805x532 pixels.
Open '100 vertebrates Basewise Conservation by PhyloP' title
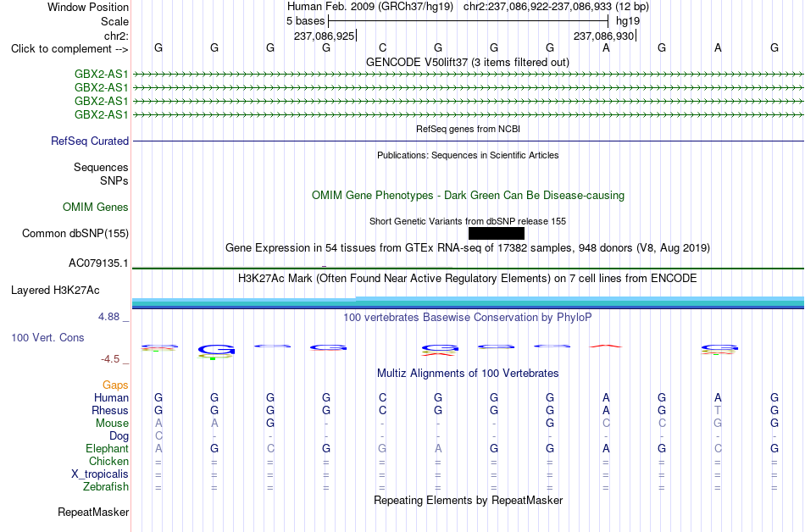click(468, 318)
